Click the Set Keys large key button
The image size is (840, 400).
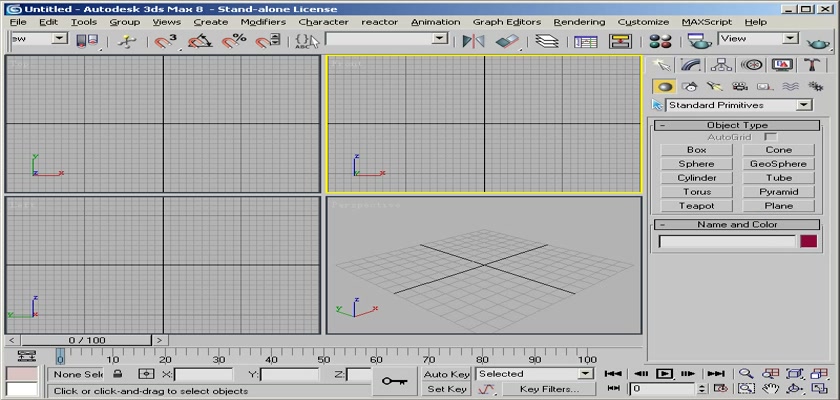click(x=394, y=381)
